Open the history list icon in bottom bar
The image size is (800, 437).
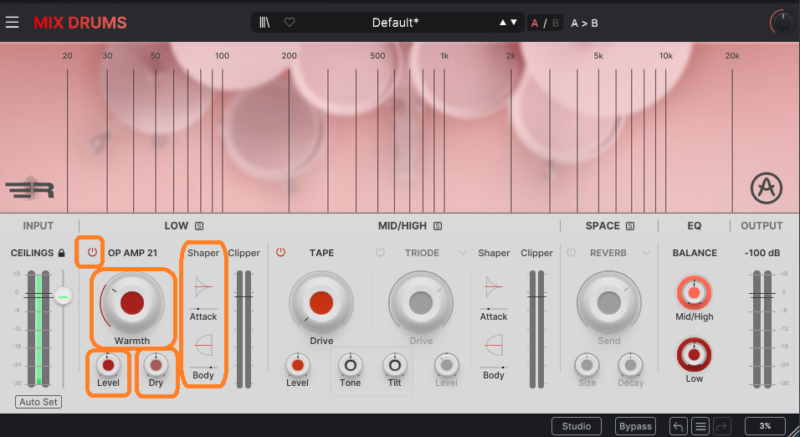[x=700, y=425]
